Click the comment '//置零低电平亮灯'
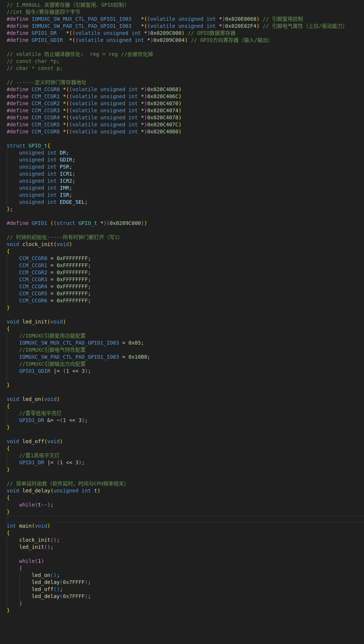 (x=40, y=413)
